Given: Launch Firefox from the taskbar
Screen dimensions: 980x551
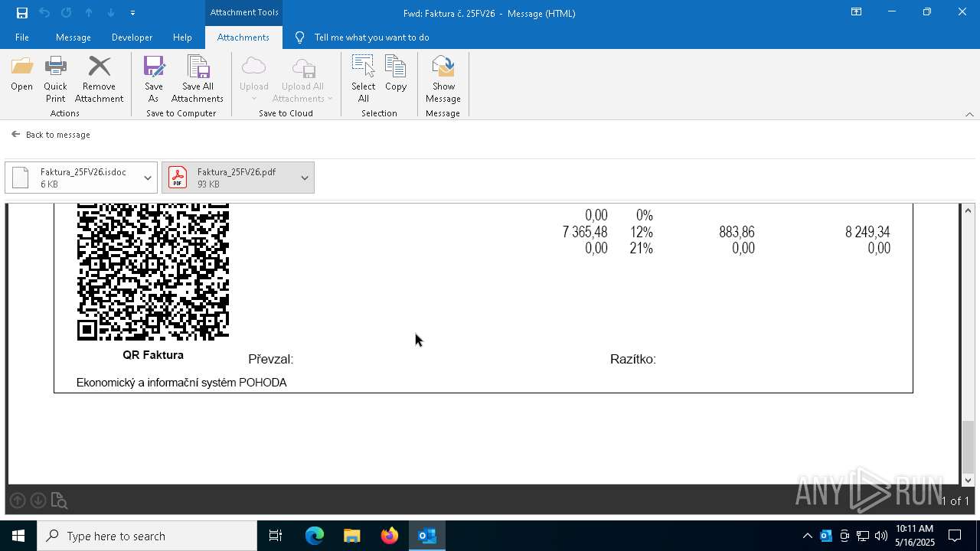Looking at the screenshot, I should (x=389, y=536).
